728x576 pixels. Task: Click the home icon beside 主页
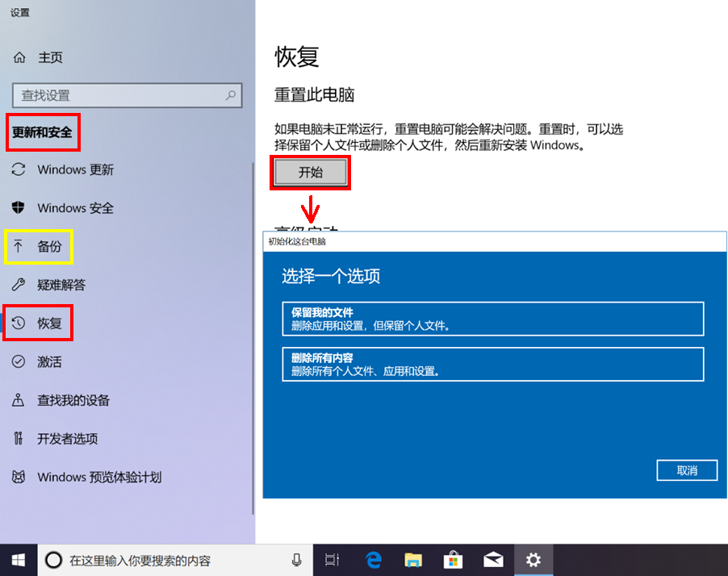pos(19,57)
